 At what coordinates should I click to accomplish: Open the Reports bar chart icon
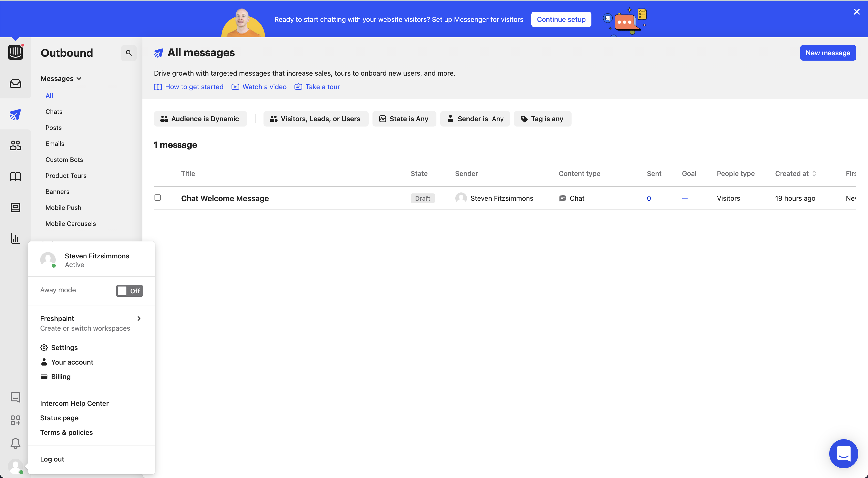pos(15,239)
